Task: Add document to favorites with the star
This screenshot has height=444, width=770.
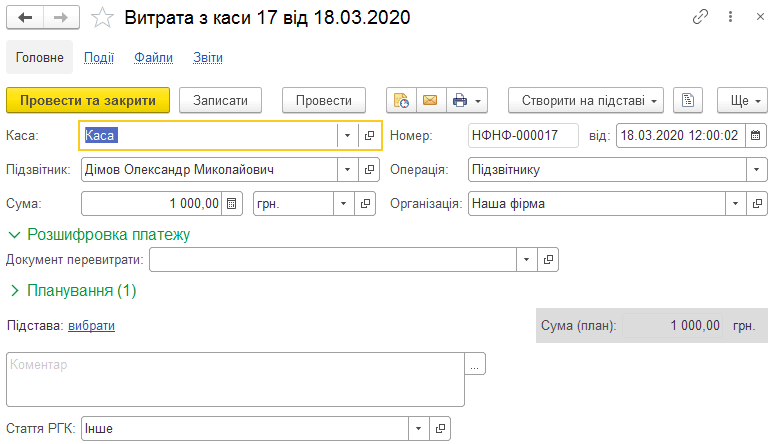Action: click(102, 18)
